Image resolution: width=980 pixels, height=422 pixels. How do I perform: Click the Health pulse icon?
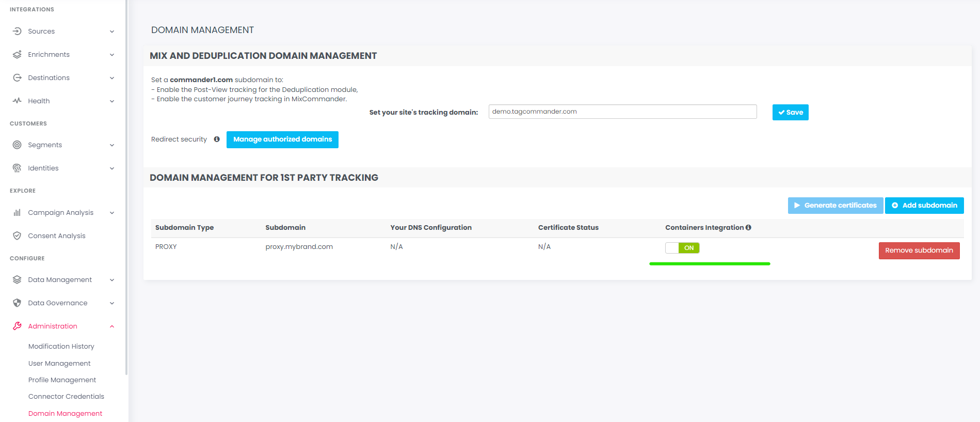coord(17,101)
